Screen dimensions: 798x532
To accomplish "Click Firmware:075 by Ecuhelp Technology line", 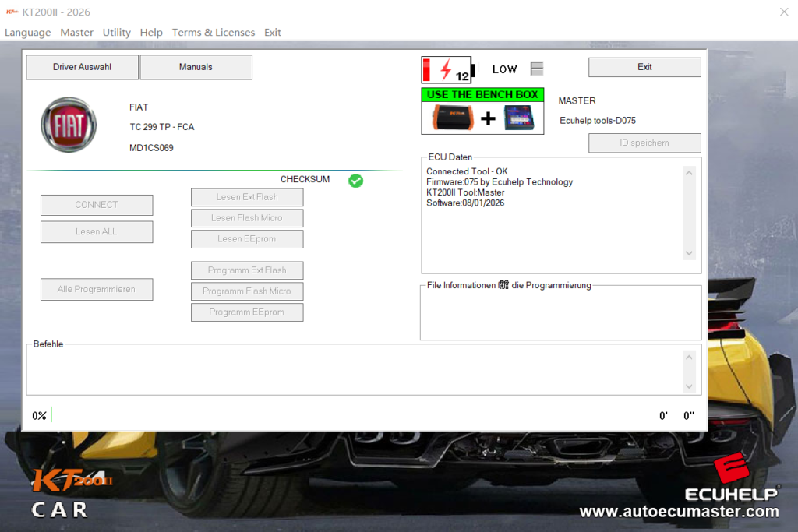I will click(500, 182).
